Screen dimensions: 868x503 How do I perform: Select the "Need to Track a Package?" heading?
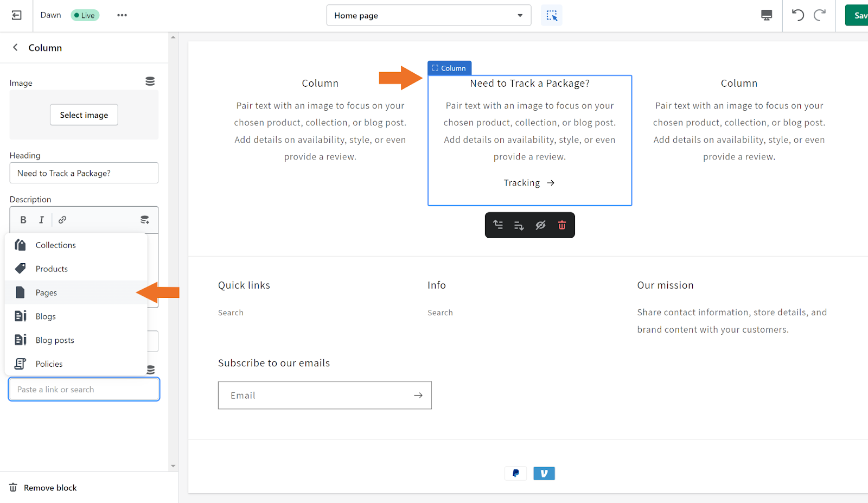tap(530, 84)
